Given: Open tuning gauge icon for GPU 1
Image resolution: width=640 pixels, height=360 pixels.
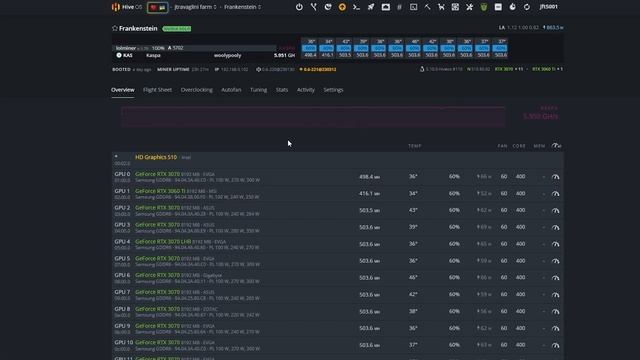Looking at the screenshot, I should pyautogui.click(x=556, y=193).
